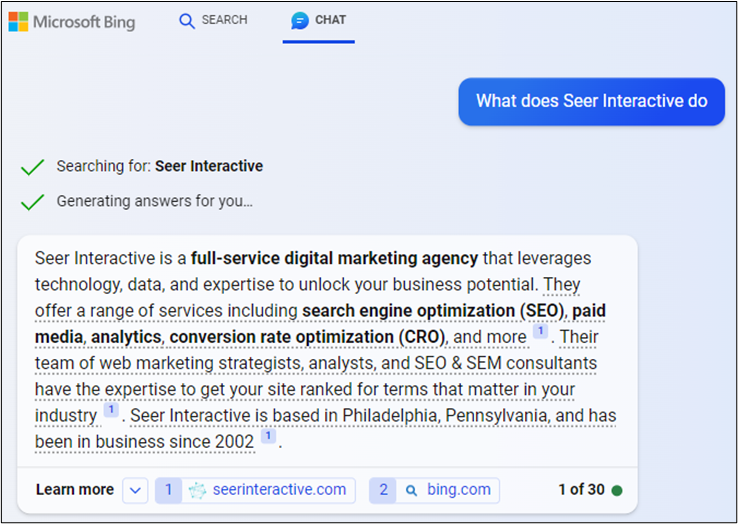Click the "Learn more" label
The image size is (738, 524).
pos(75,490)
